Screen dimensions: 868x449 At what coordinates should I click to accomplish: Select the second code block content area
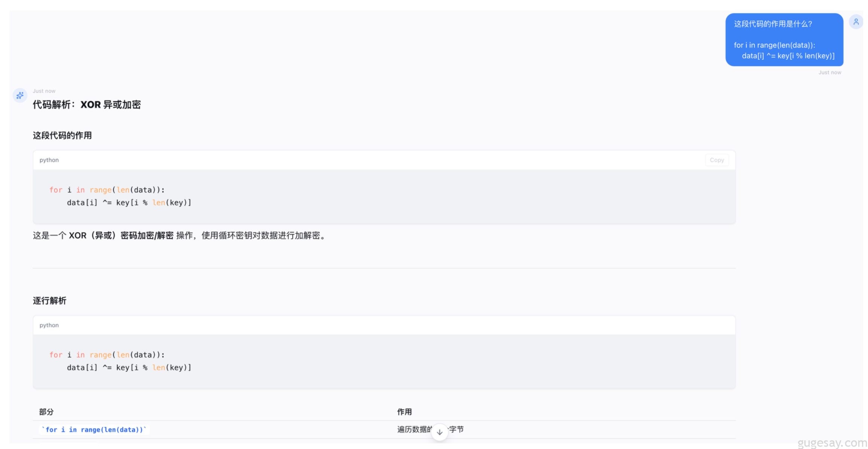[x=120, y=361]
